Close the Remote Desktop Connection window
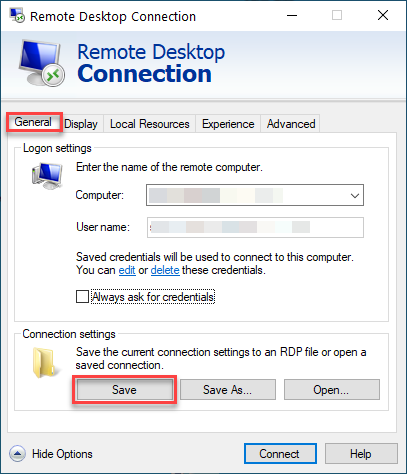Image resolution: width=407 pixels, height=474 pixels. coord(383,15)
